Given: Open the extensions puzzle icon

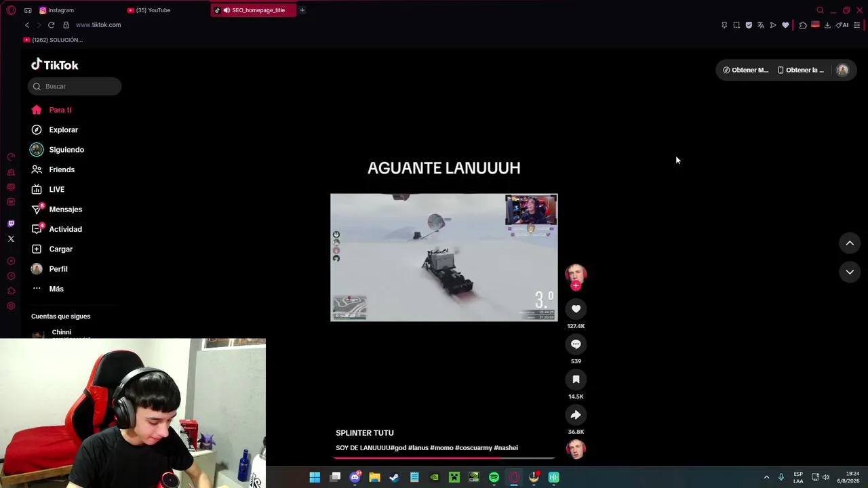Looking at the screenshot, I should (x=803, y=25).
